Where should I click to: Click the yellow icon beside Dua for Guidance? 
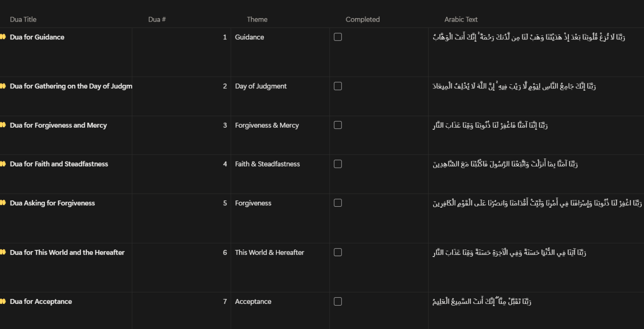click(x=3, y=37)
